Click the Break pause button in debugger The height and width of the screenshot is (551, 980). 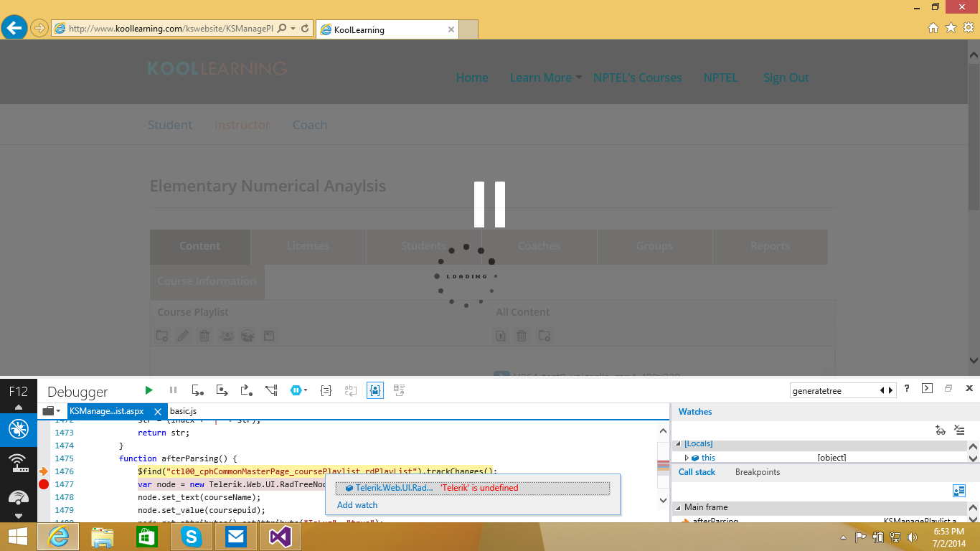(x=173, y=390)
